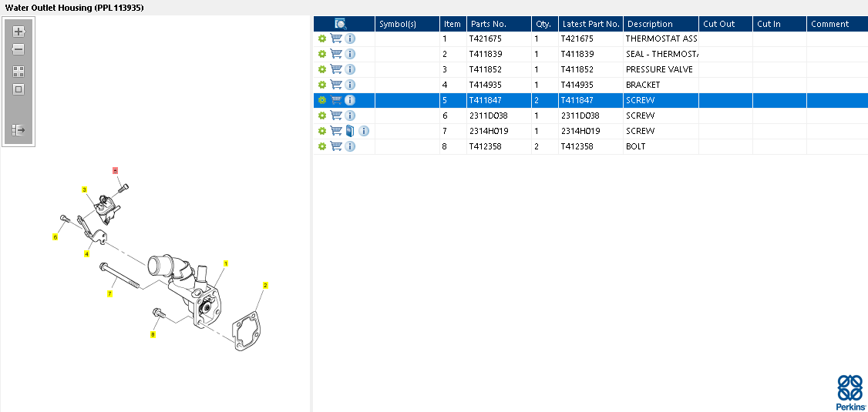The height and width of the screenshot is (412, 868).
Task: Sort by Item column header
Action: [x=453, y=24]
